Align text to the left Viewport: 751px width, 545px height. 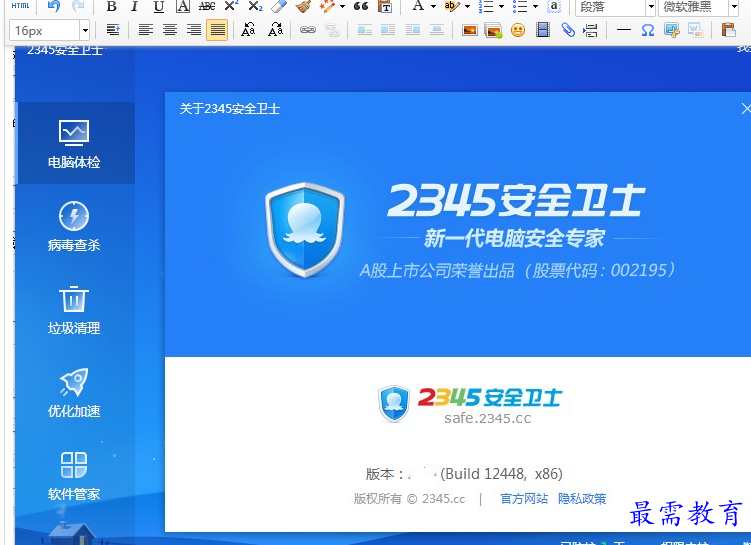pyautogui.click(x=146, y=30)
